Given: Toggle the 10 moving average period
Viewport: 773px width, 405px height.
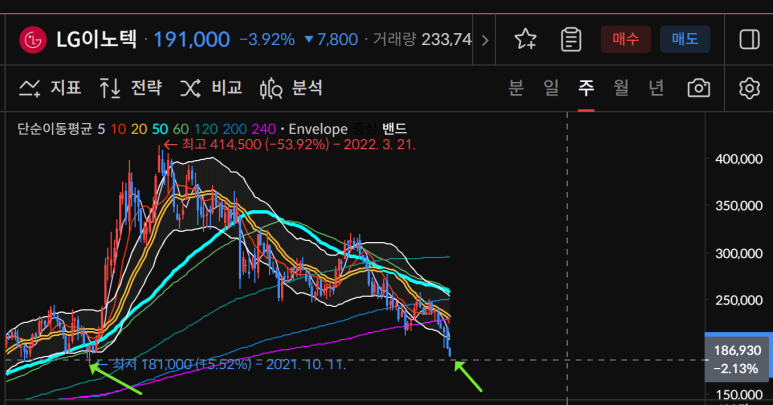Looking at the screenshot, I should tap(118, 129).
